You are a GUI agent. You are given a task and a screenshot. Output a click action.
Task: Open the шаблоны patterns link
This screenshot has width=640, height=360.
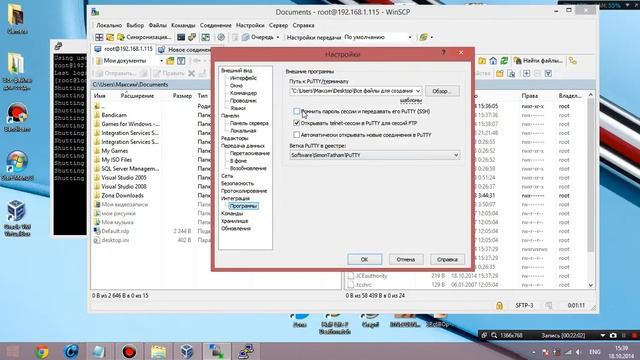(411, 100)
